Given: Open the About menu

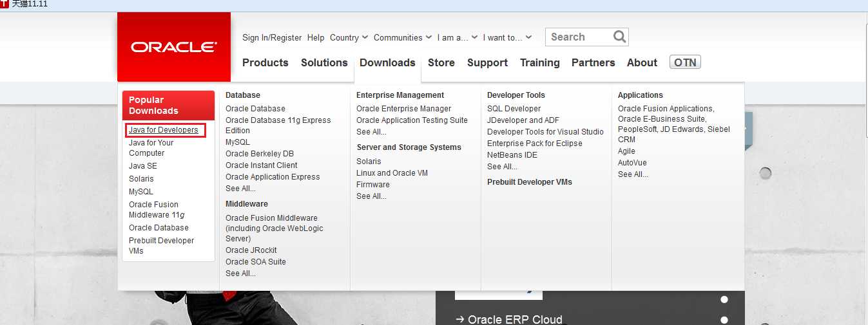Looking at the screenshot, I should 642,62.
